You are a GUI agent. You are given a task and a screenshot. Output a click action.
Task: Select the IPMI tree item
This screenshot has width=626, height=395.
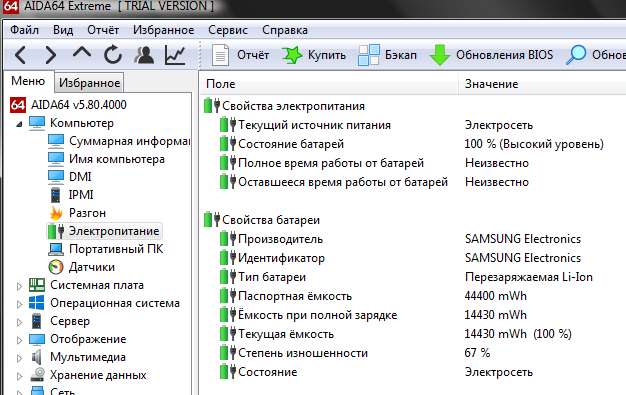click(x=71, y=195)
